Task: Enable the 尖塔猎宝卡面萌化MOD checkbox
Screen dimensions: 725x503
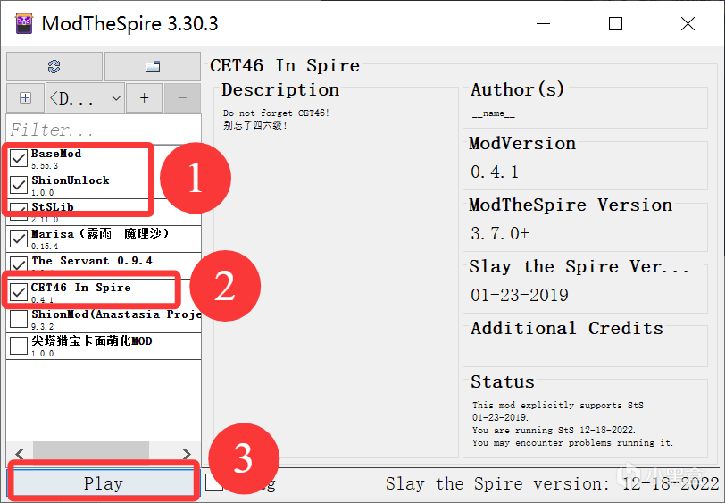Action: 18,346
